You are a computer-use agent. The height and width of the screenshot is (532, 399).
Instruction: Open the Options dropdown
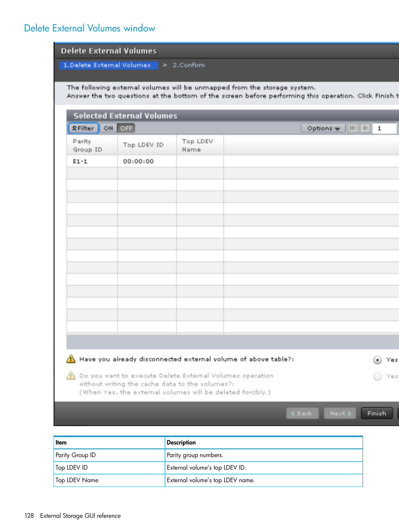(323, 128)
